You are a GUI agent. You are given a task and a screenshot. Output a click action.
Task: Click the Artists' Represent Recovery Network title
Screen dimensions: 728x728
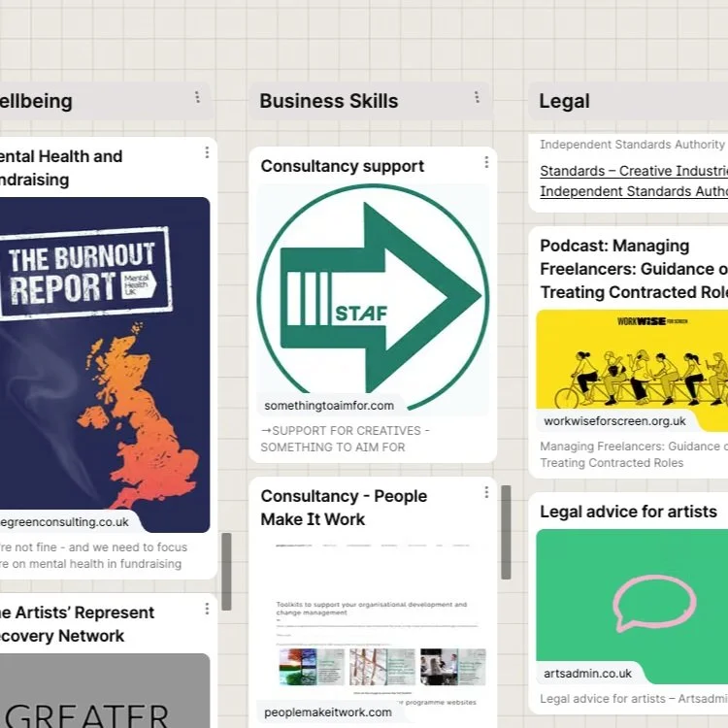click(77, 623)
